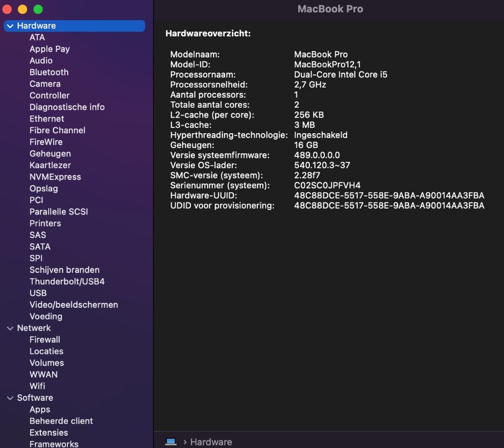
Task: Click the 3 MB L3-cache value
Action: coord(304,125)
